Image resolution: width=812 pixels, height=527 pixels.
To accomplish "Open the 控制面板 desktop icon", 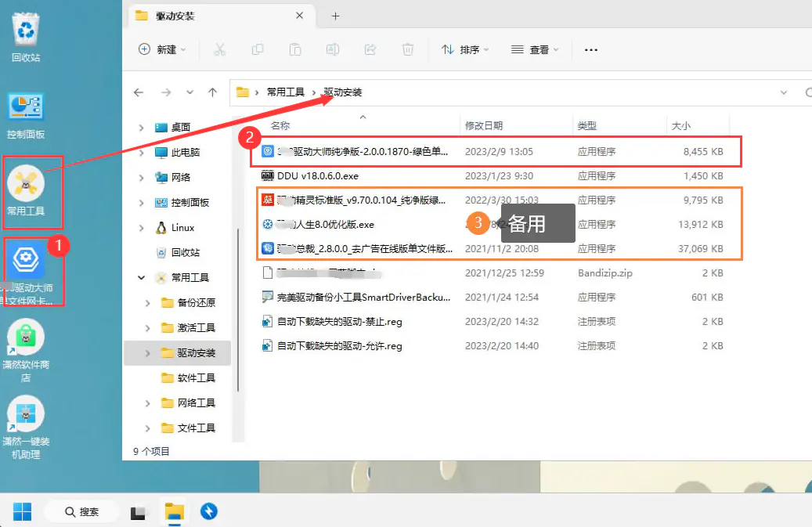I will coord(26,114).
